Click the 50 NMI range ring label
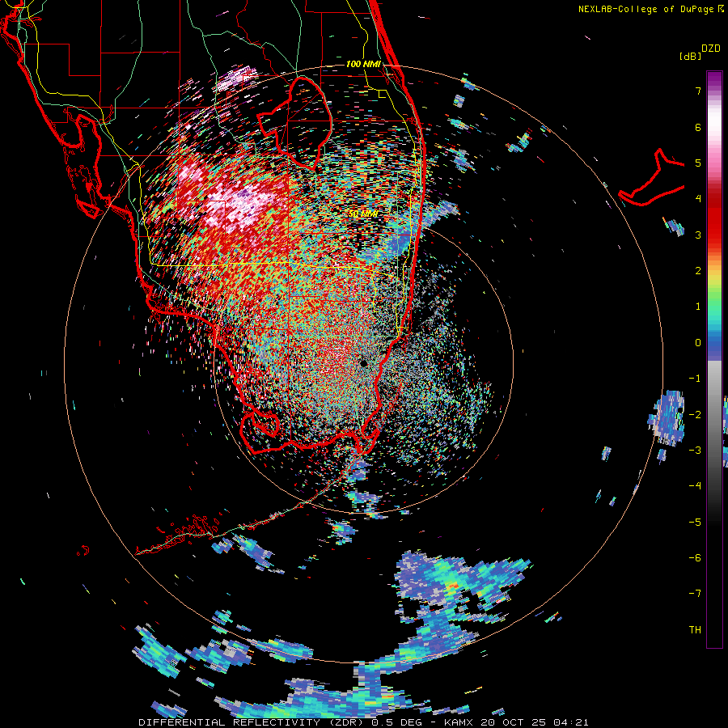Image resolution: width=728 pixels, height=728 pixels. click(x=363, y=214)
